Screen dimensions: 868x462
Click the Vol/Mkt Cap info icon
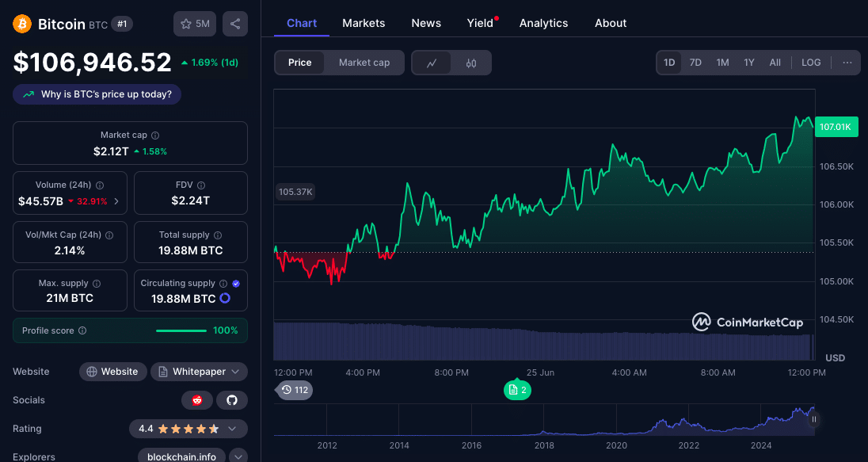pos(109,235)
